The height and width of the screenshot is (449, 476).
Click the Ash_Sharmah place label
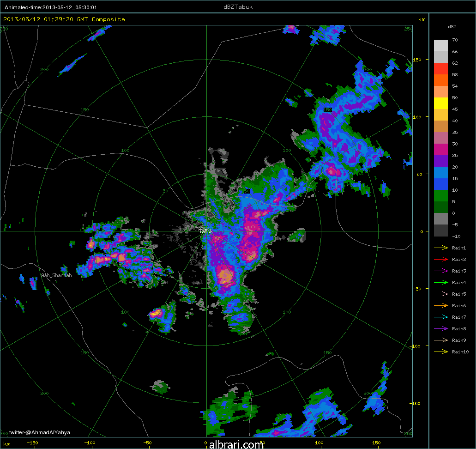tap(56, 275)
